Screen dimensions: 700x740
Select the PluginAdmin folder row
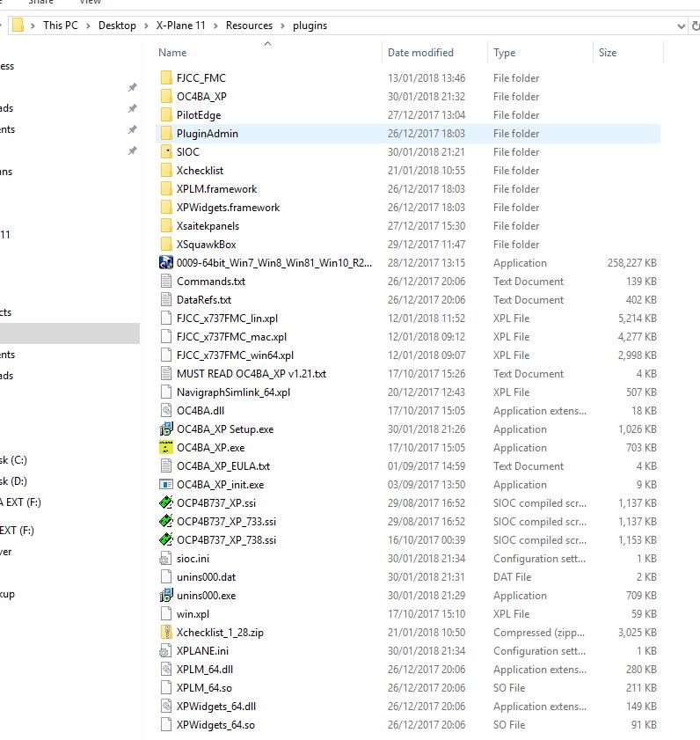[x=407, y=134]
